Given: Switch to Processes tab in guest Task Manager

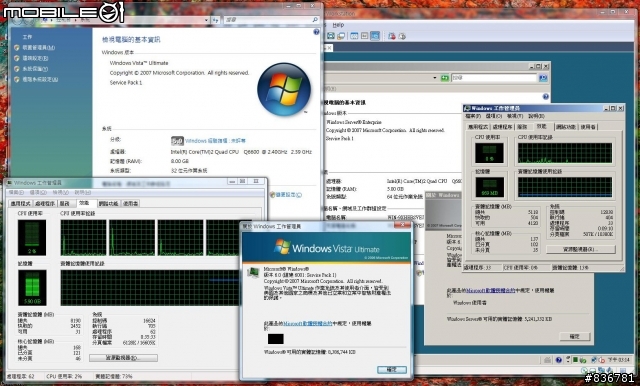Looking at the screenshot, I should click(x=502, y=127).
